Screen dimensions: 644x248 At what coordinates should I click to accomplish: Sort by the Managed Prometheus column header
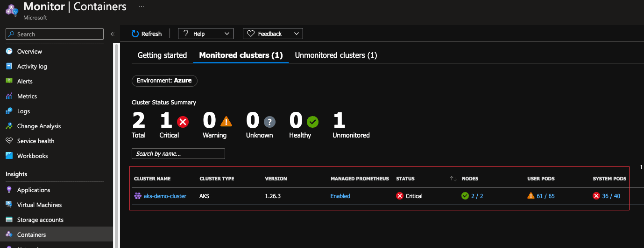[x=360, y=179]
